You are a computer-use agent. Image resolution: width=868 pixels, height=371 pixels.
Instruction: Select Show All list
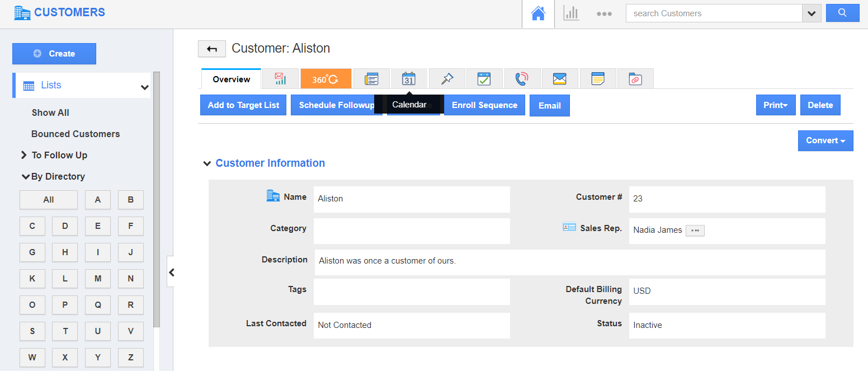tap(50, 112)
